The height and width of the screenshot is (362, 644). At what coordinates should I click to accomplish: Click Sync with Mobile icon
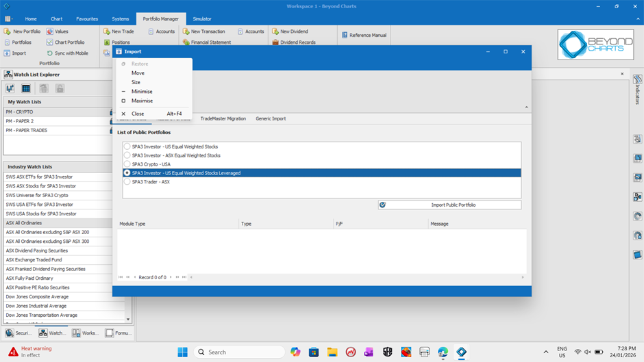click(50, 53)
